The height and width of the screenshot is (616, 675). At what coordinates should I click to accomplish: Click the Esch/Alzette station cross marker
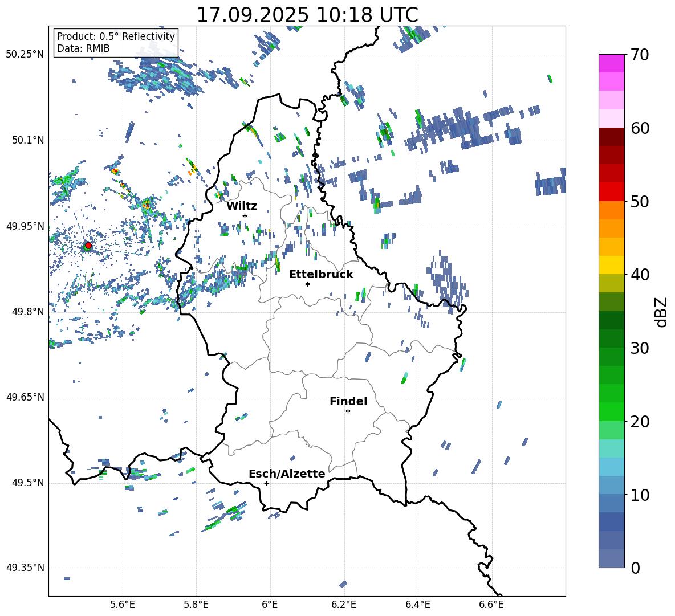pyautogui.click(x=266, y=483)
